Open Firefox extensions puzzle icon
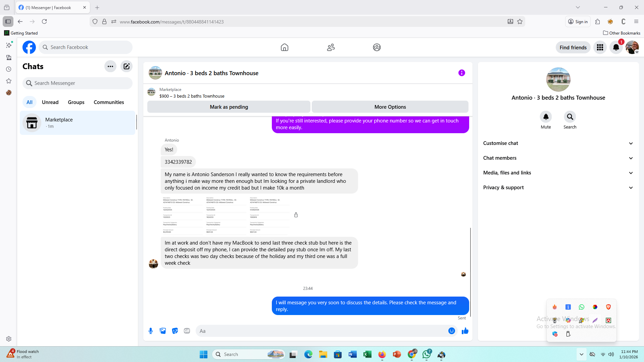644x362 pixels. pos(597,21)
